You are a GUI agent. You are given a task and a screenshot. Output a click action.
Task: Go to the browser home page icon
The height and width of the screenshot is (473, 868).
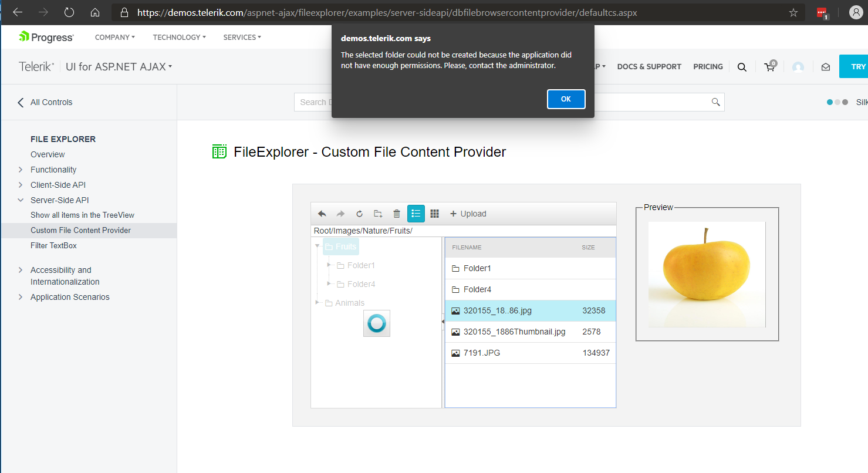[95, 12]
